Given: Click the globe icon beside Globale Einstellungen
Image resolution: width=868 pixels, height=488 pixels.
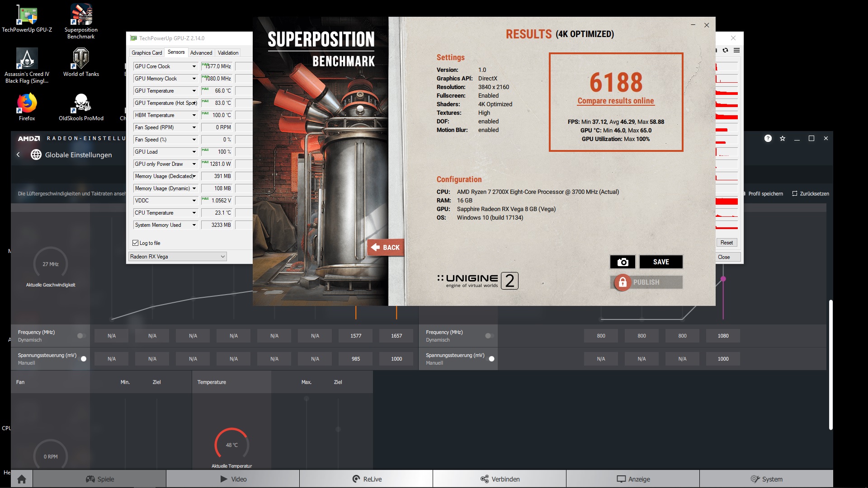Looking at the screenshot, I should 36,155.
